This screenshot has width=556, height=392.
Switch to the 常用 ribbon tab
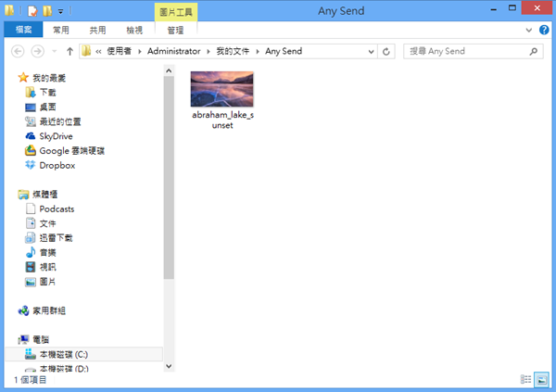[61, 31]
